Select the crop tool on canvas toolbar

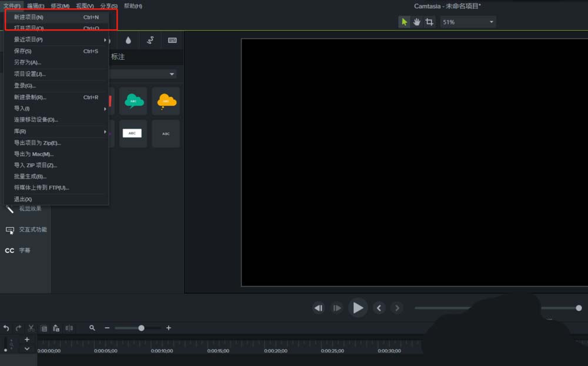click(429, 22)
